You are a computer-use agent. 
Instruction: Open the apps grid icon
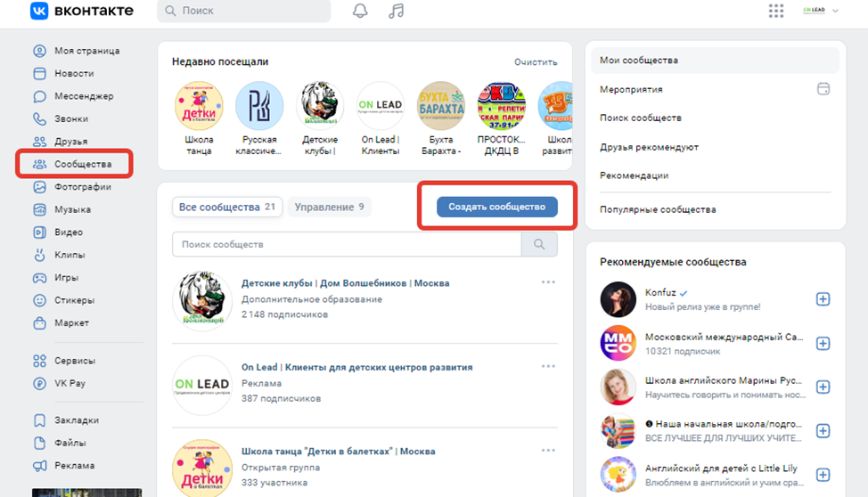[x=776, y=11]
